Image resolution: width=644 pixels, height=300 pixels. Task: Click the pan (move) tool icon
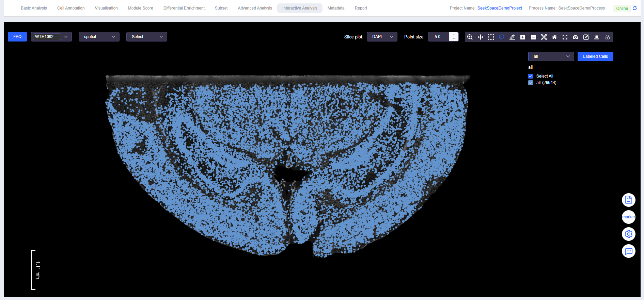click(481, 37)
